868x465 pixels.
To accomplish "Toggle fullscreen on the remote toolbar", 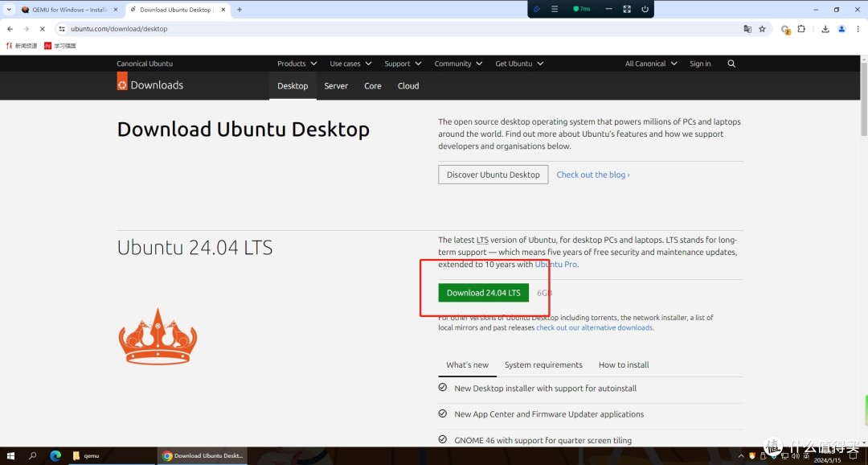I will (627, 9).
